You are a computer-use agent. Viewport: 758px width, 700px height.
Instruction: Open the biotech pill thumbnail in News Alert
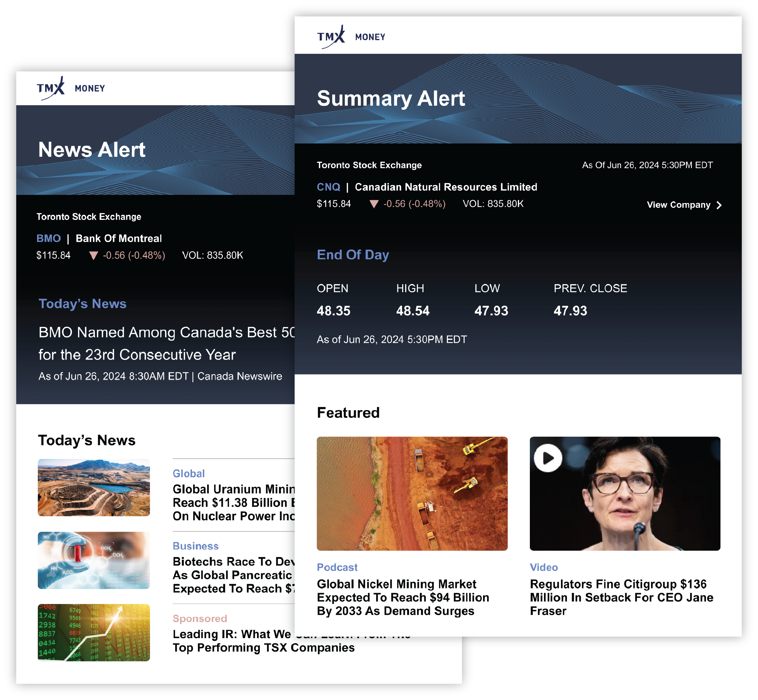pos(94,560)
